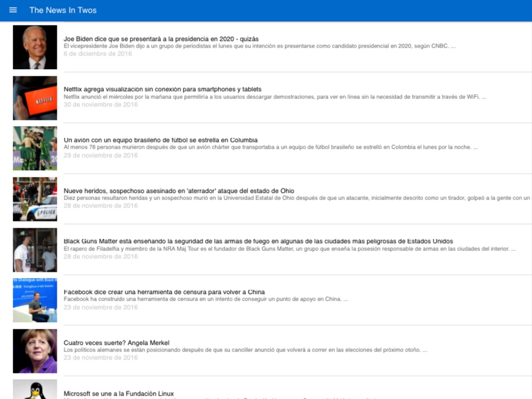Click summary Al menos 76 personas murieron
Image resolution: width=532 pixels, height=399 pixels.
coord(270,147)
